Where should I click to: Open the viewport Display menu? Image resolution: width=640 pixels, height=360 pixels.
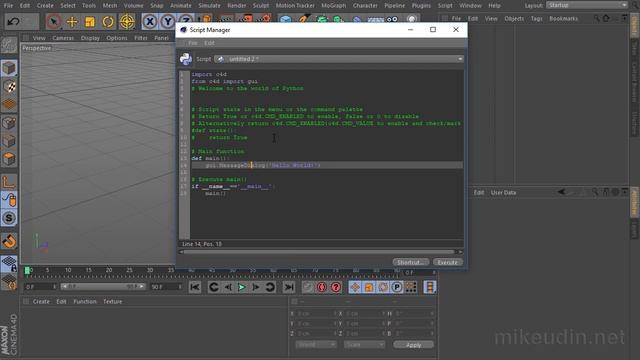click(90, 38)
